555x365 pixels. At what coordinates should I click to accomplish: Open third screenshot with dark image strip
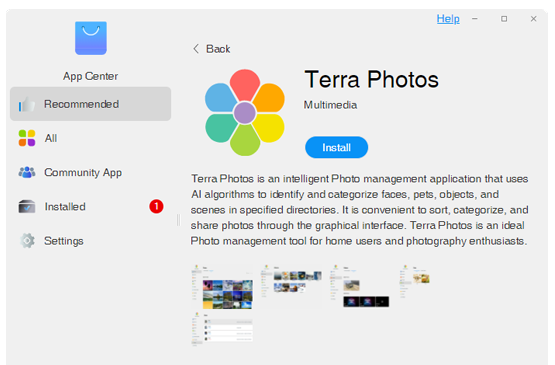tap(361, 286)
